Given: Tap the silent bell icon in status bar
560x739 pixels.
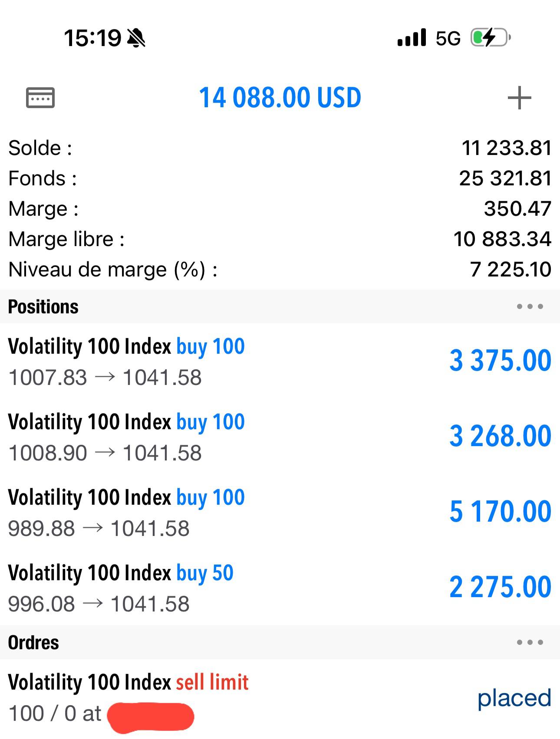Looking at the screenshot, I should (x=136, y=38).
